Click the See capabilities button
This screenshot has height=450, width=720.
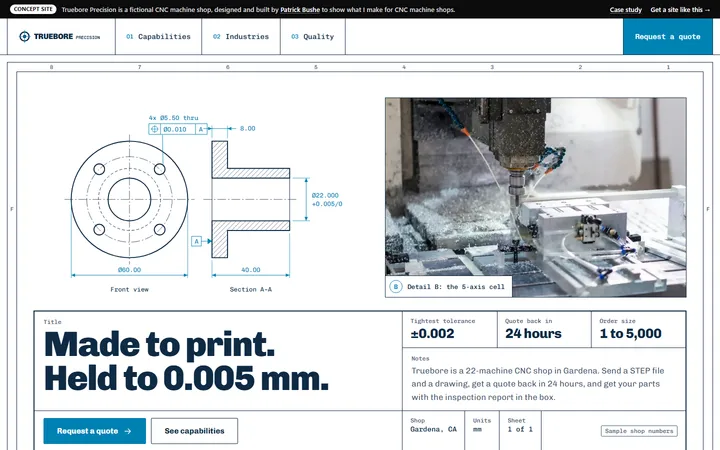194,431
